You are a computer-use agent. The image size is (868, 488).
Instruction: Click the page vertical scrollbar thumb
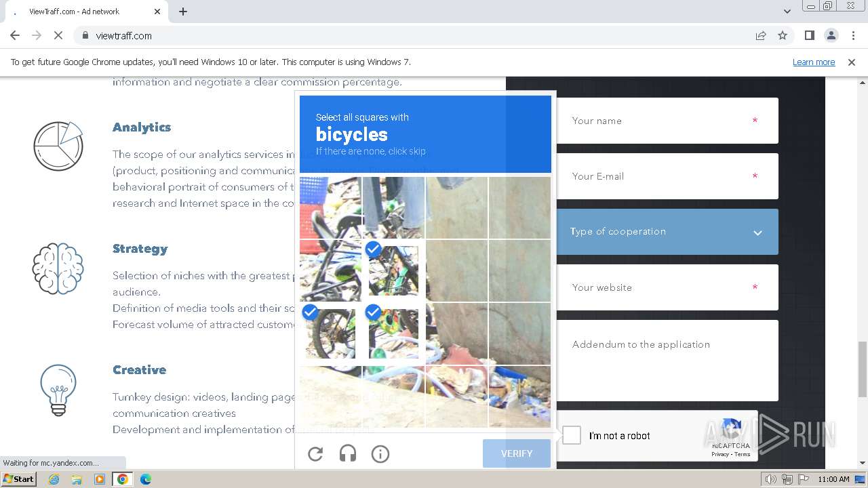pos(863,369)
